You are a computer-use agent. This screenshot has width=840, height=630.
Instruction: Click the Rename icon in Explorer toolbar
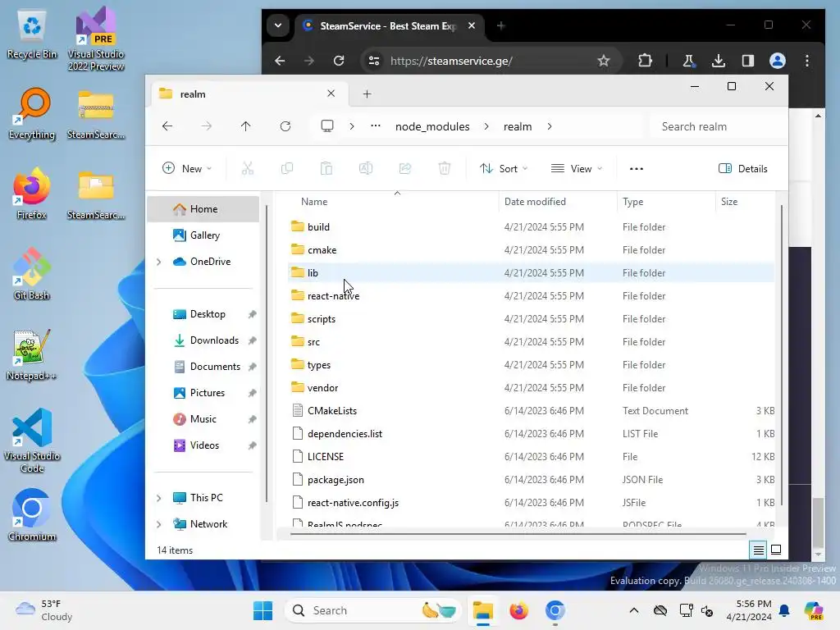366,169
